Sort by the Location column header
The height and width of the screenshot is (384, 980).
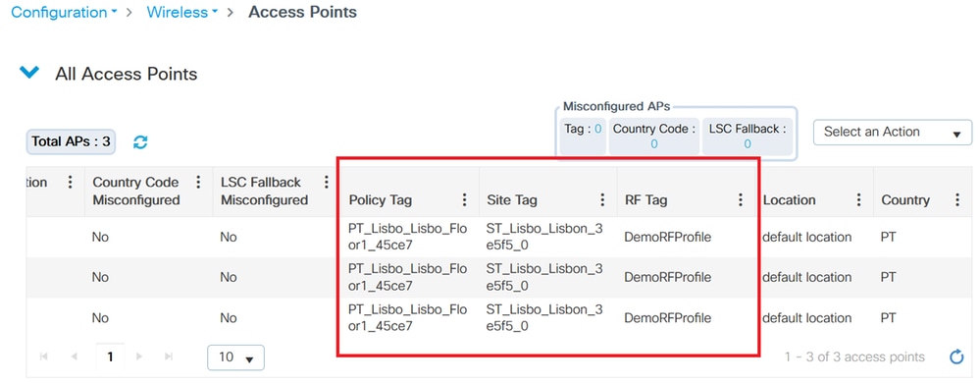click(789, 200)
